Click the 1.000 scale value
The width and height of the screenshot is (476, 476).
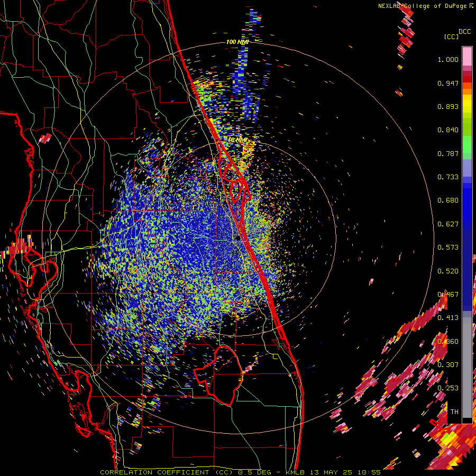point(448,59)
